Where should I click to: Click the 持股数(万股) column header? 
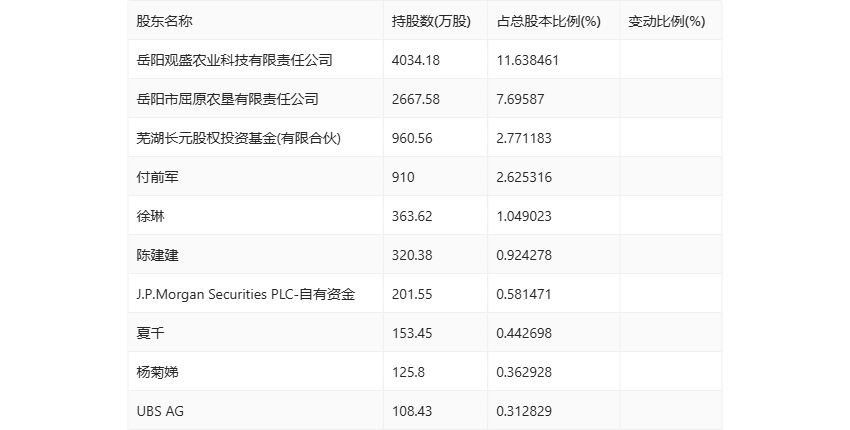430,21
